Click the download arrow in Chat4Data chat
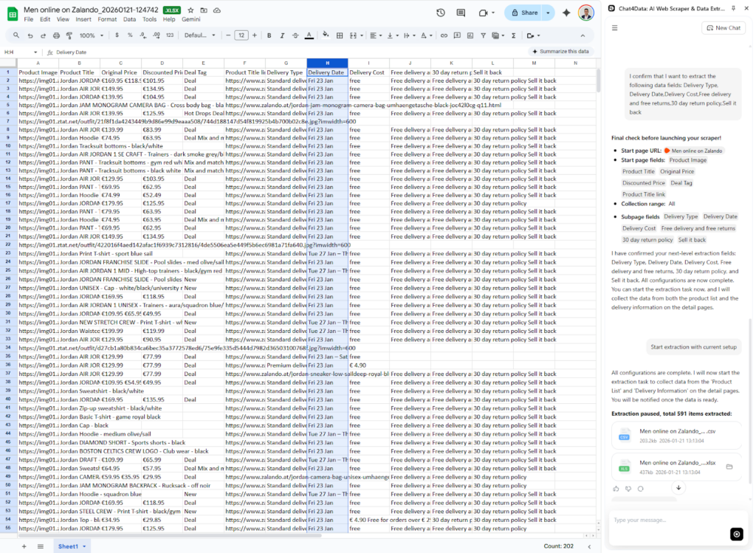The height and width of the screenshot is (553, 756). point(678,487)
